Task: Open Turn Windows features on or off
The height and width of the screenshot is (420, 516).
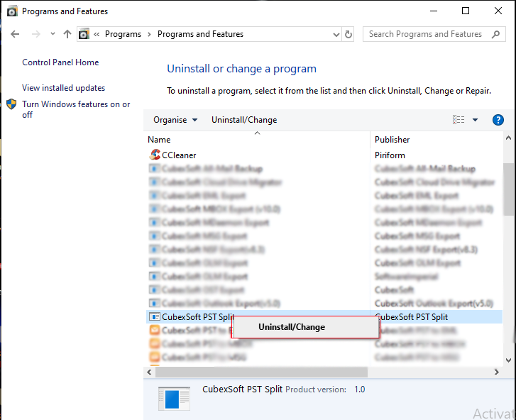Action: 76,109
